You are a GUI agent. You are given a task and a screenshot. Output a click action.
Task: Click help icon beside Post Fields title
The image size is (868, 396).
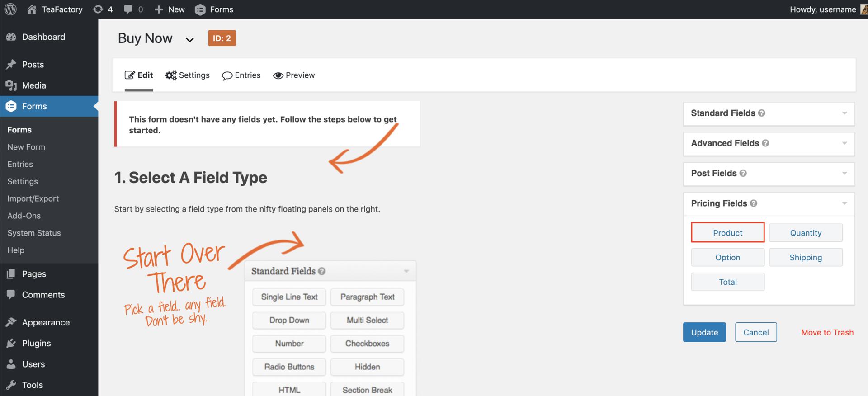click(743, 173)
